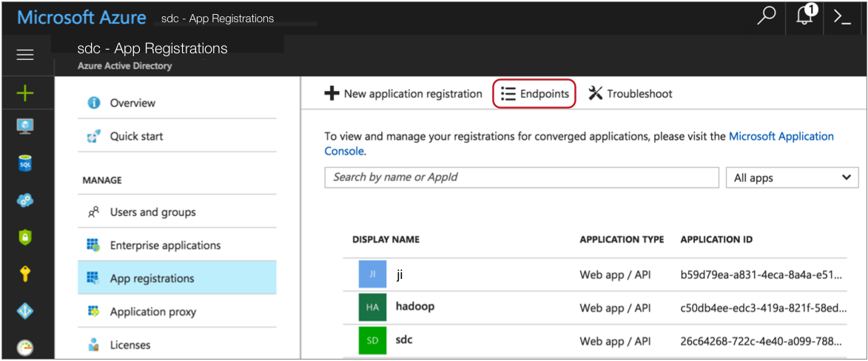Open the search magnifier in top bar
868x361 pixels.
[x=766, y=16]
